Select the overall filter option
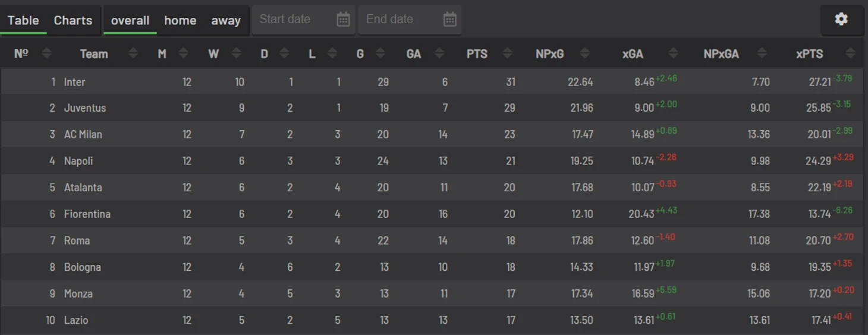The image size is (868, 335). pyautogui.click(x=130, y=20)
